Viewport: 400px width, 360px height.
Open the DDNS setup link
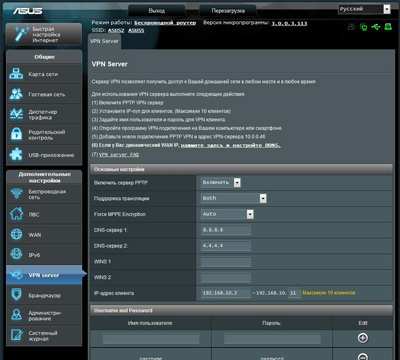231,145
